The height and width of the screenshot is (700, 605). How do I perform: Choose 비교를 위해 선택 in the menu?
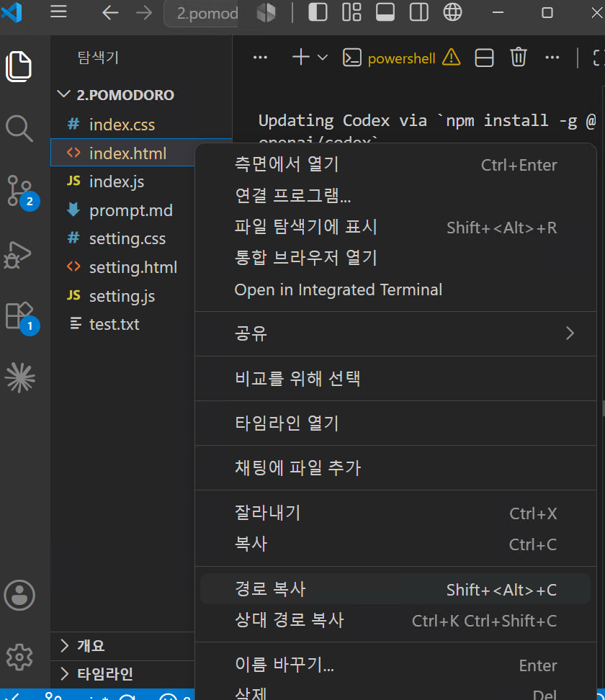(395, 379)
